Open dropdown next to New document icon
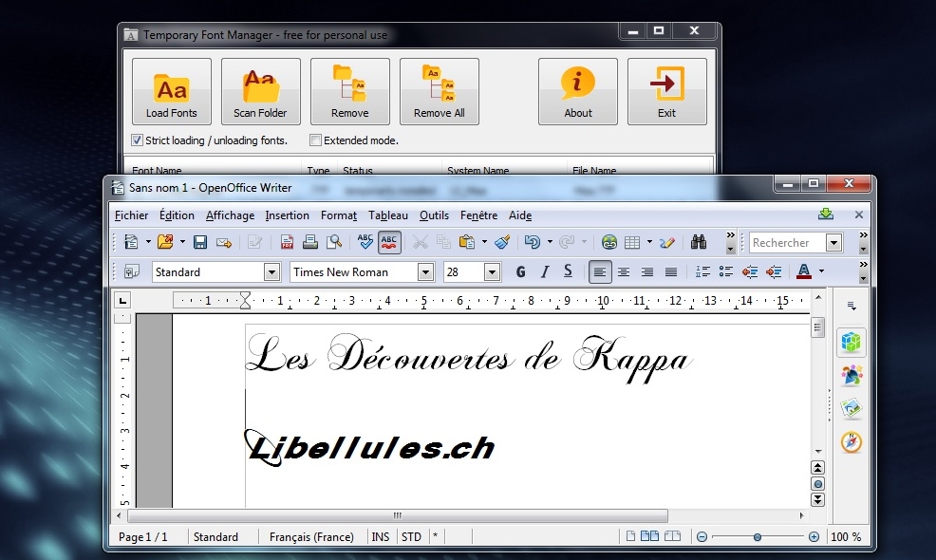This screenshot has width=936, height=560. point(148,242)
